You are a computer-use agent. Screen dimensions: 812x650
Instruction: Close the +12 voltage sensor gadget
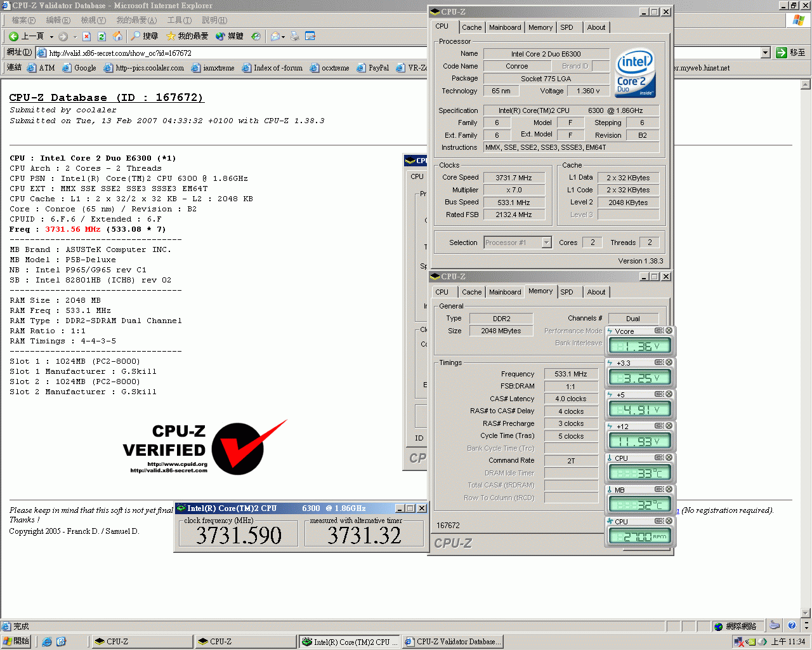(x=669, y=426)
